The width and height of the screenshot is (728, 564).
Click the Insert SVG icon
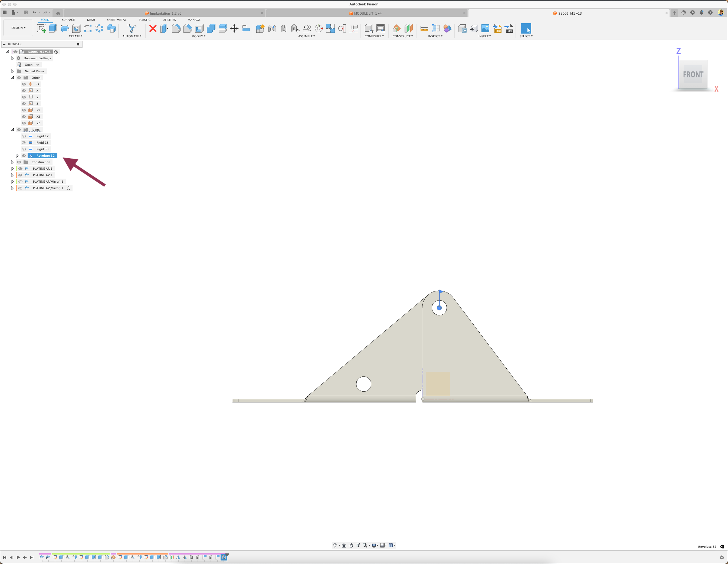[497, 29]
